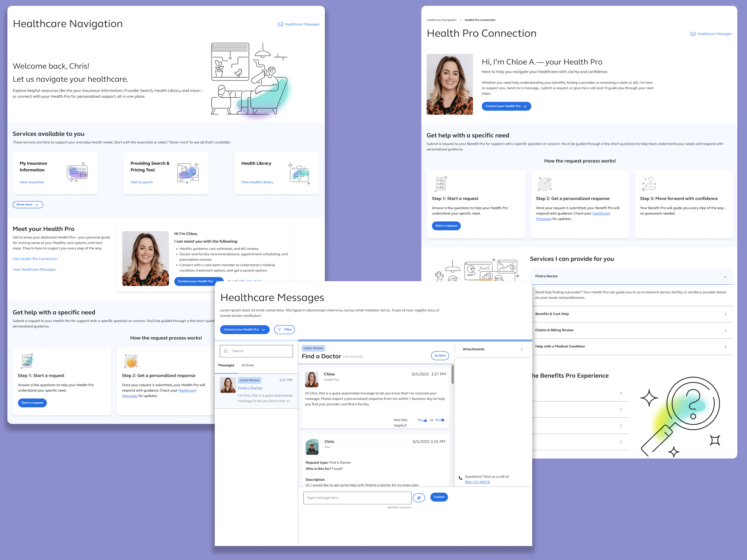This screenshot has height=560, width=747.
Task: Open the Filter button with funnel icon
Action: click(284, 329)
